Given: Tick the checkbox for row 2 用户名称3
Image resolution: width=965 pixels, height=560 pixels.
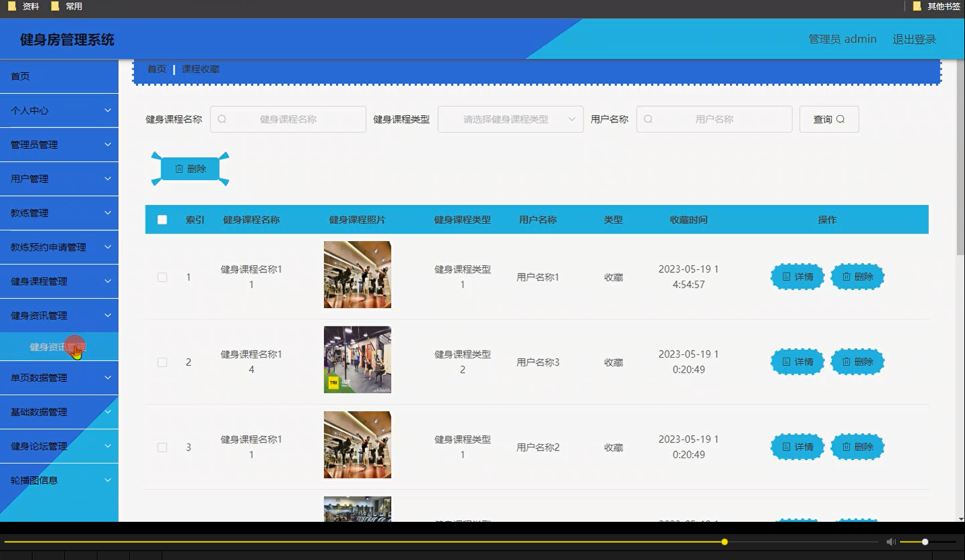Looking at the screenshot, I should [x=162, y=362].
